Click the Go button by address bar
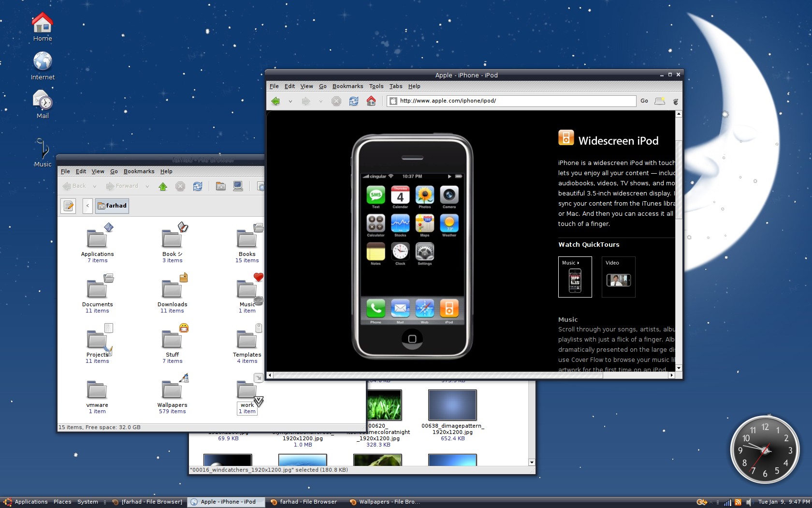The height and width of the screenshot is (508, 812). pyautogui.click(x=644, y=101)
